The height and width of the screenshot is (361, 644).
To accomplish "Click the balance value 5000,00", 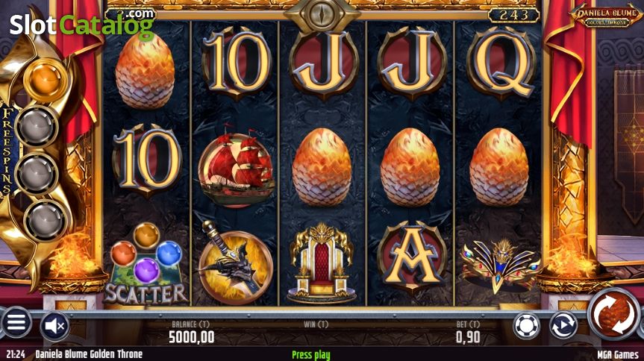I will coord(191,337).
